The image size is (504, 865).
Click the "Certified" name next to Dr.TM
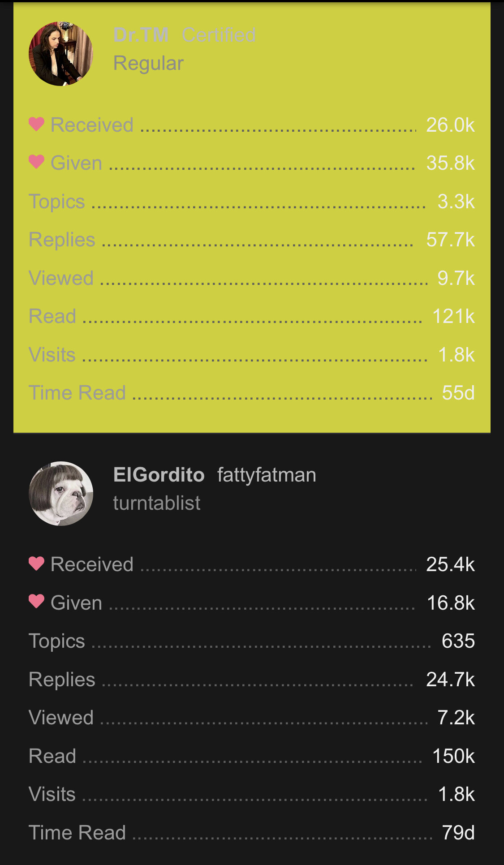coord(219,35)
